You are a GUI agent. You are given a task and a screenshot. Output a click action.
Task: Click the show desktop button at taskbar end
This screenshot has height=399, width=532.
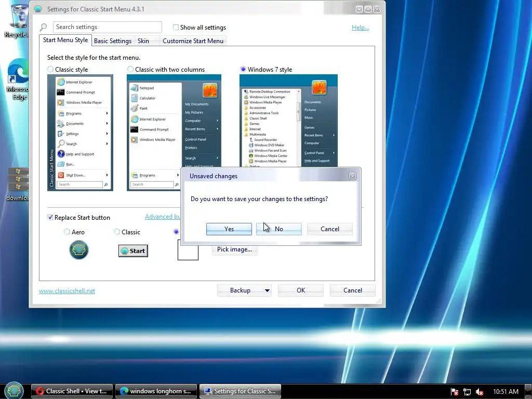(x=528, y=392)
